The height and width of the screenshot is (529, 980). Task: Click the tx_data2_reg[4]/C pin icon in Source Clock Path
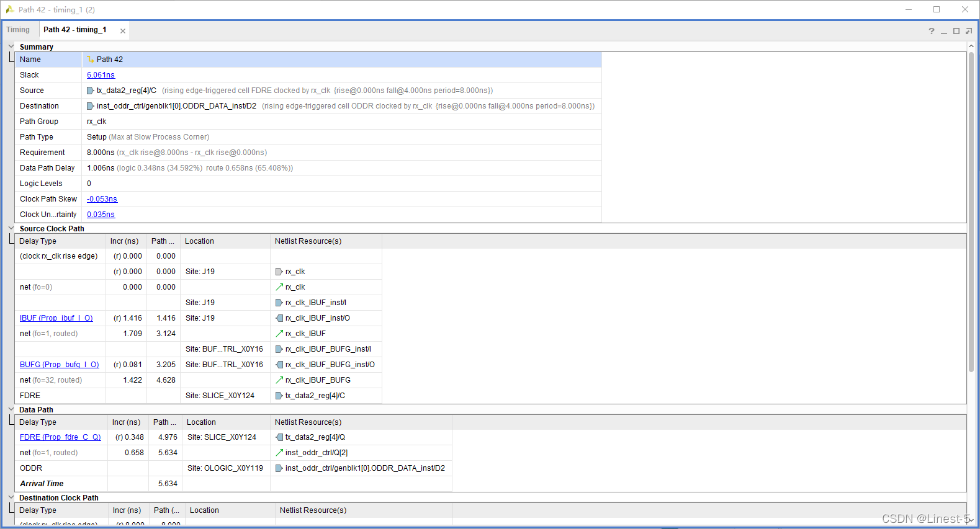click(279, 396)
